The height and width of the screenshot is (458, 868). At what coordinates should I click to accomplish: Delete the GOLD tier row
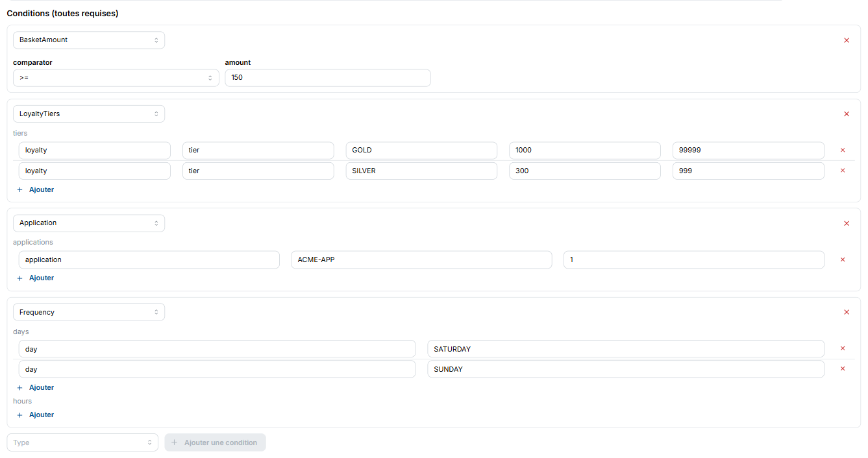point(843,151)
